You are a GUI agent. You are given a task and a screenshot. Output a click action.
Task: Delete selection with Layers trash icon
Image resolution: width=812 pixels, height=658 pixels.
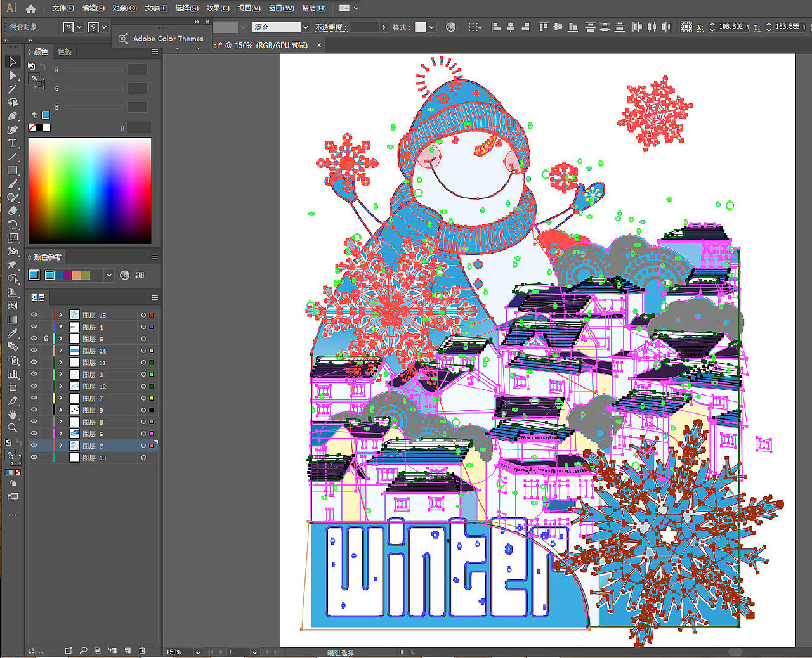click(142, 650)
